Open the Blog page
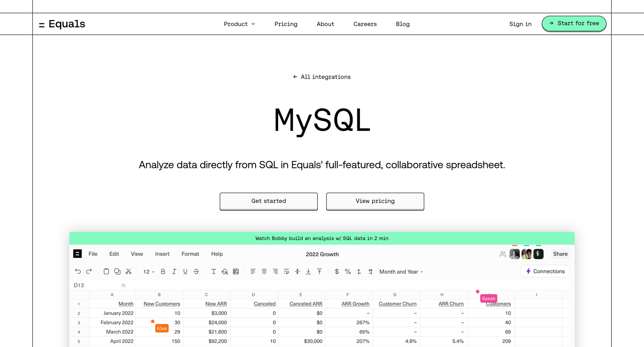Viewport: 644px width, 347px height. (x=403, y=24)
